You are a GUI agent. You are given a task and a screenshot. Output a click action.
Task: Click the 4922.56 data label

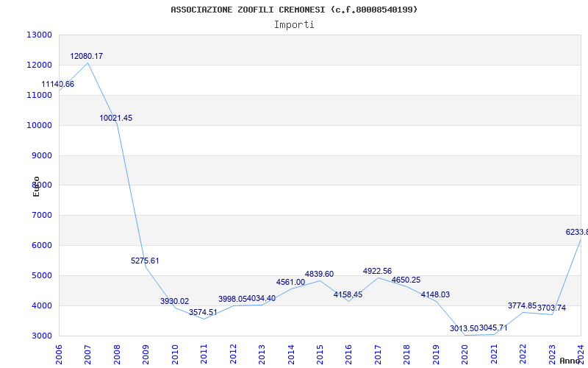coord(377,271)
